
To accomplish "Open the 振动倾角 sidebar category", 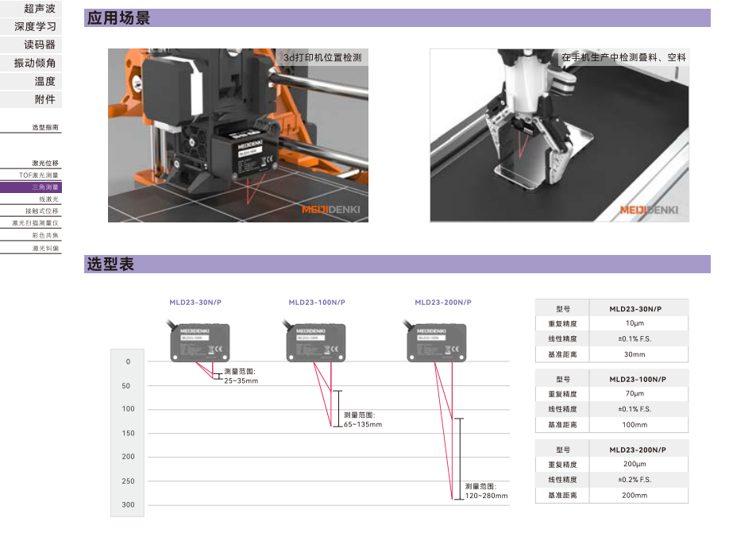I will pyautogui.click(x=36, y=63).
